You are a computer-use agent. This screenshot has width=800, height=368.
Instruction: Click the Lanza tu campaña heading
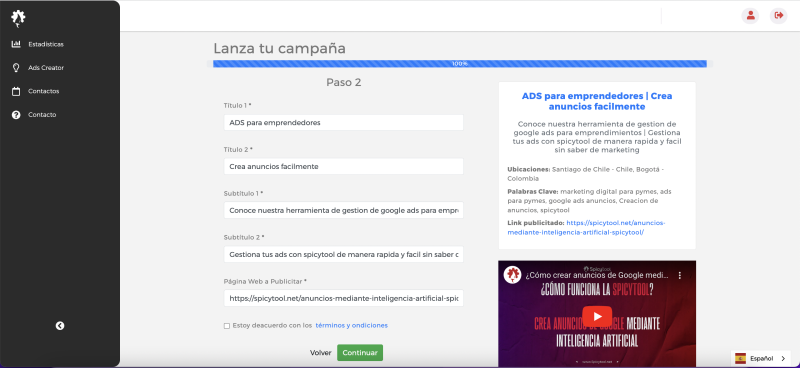pos(280,48)
